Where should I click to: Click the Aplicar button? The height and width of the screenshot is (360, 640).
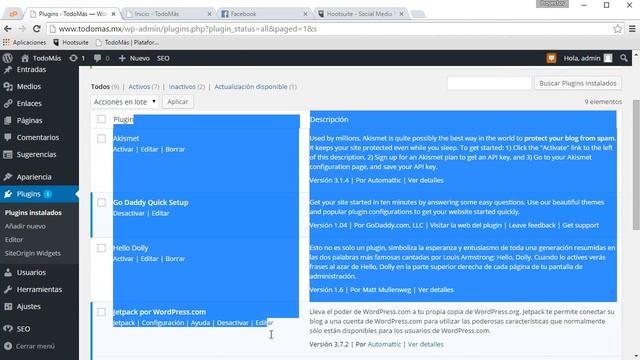point(178,102)
